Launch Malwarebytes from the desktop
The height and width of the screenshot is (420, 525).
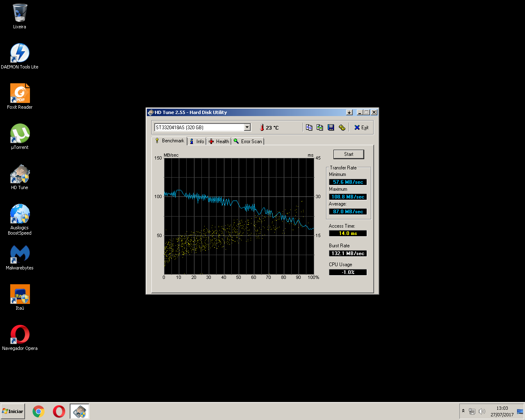coord(20,254)
